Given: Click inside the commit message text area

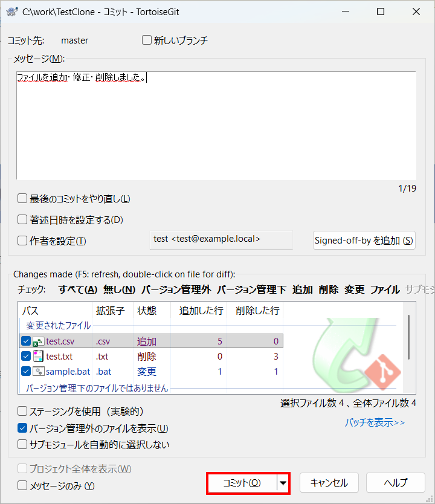Looking at the screenshot, I should (216, 126).
